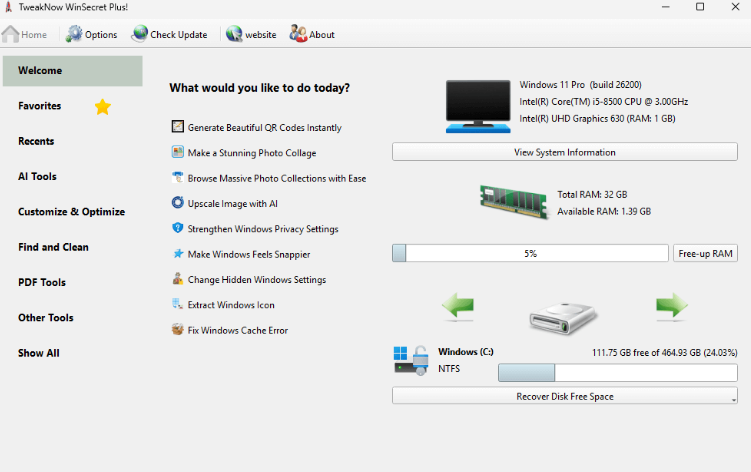Click the View System Information button
The width and height of the screenshot is (751, 472).
[x=565, y=152]
